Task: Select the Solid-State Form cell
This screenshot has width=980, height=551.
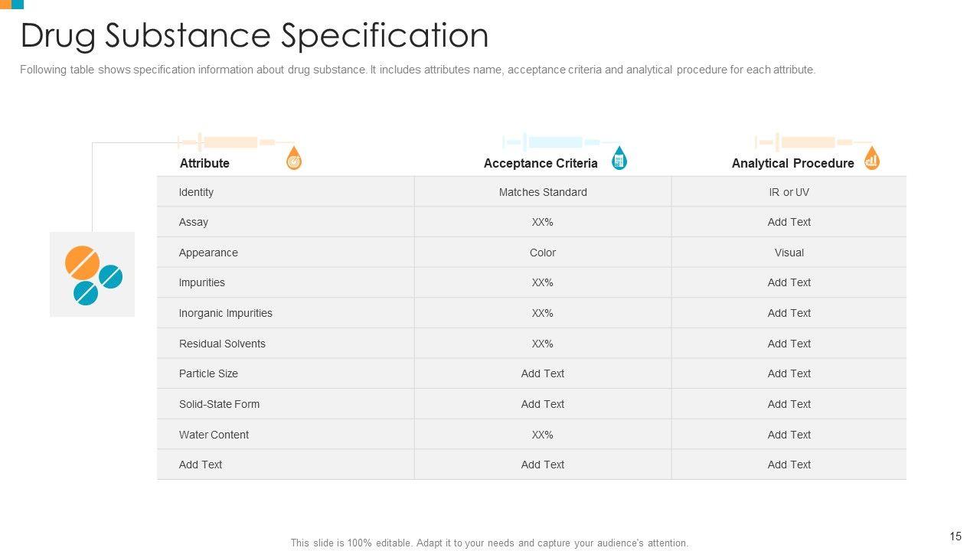Action: 219,404
